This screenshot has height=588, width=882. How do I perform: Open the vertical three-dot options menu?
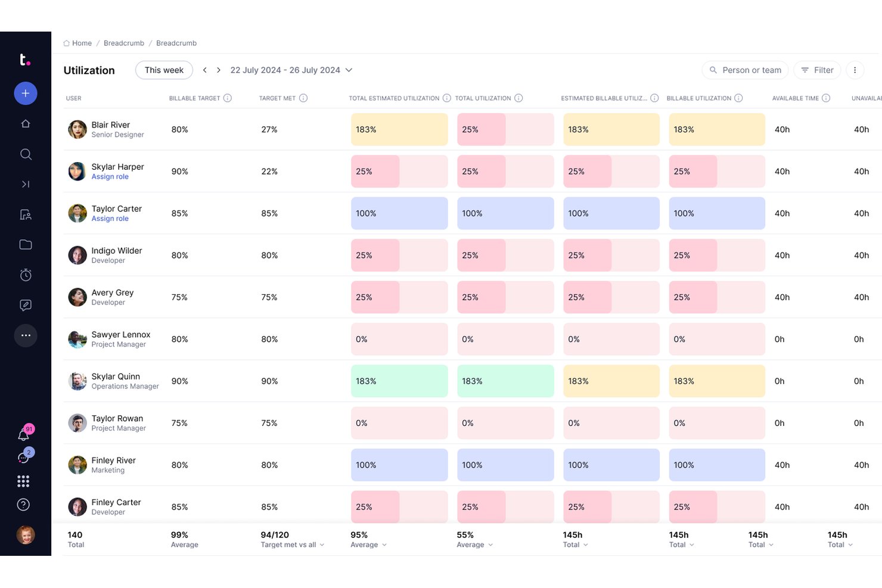[x=855, y=70]
